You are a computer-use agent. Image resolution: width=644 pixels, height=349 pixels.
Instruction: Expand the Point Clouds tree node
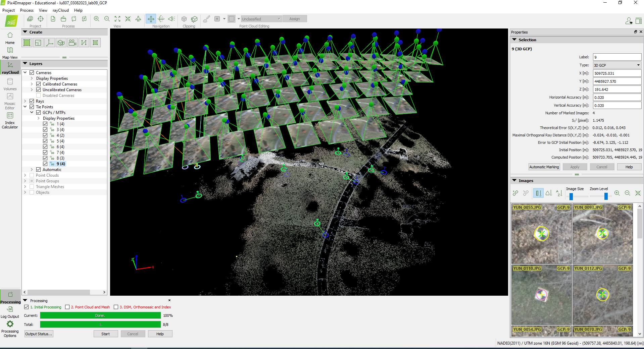(x=25, y=175)
